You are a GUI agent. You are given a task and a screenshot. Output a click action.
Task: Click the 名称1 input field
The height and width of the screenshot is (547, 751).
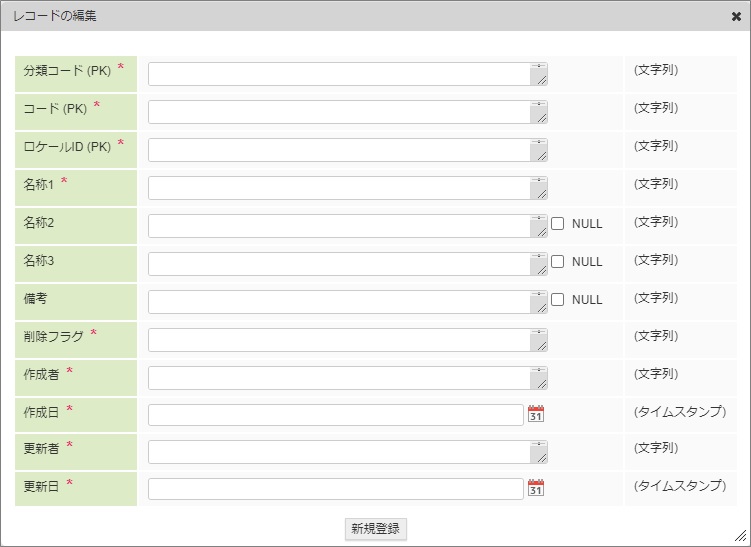click(338, 188)
